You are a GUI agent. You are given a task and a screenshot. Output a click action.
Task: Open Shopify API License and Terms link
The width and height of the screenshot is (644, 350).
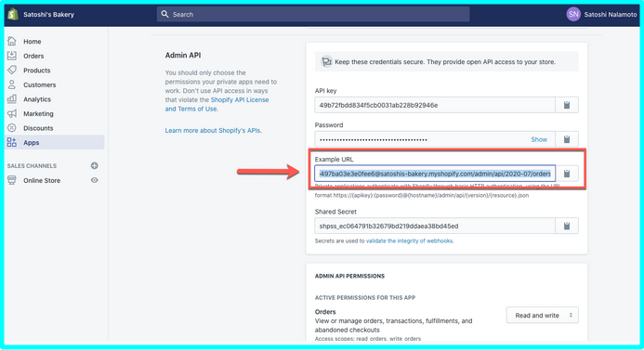pos(217,104)
